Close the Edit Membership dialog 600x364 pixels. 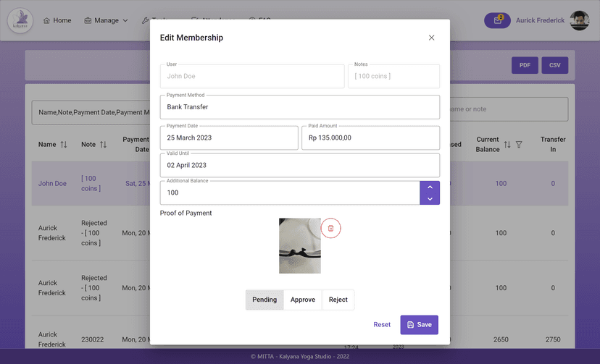point(431,38)
